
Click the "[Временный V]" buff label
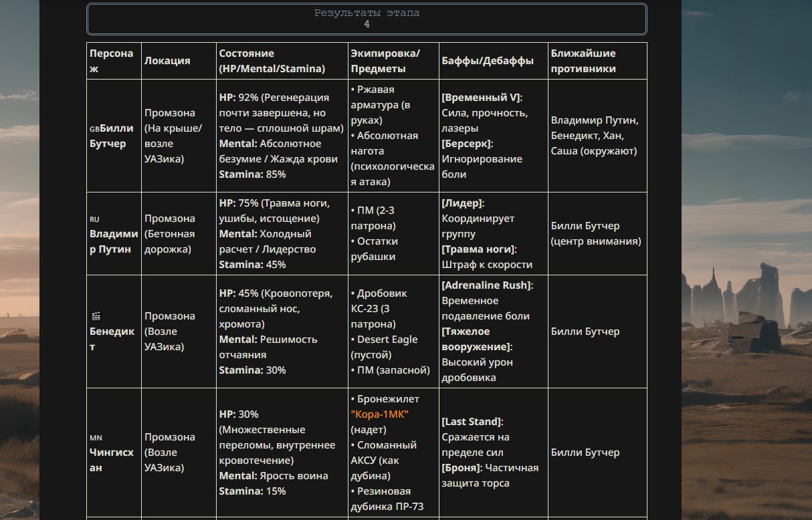[x=482, y=98]
